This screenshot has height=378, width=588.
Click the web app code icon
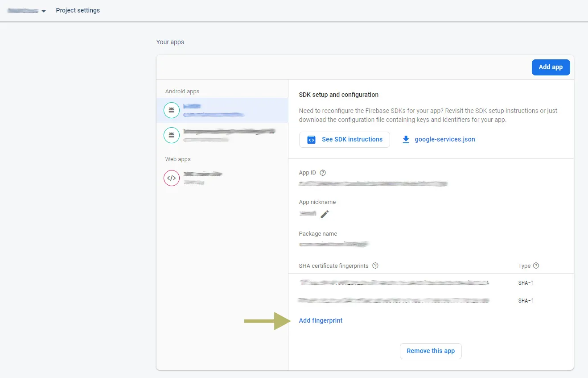click(172, 178)
